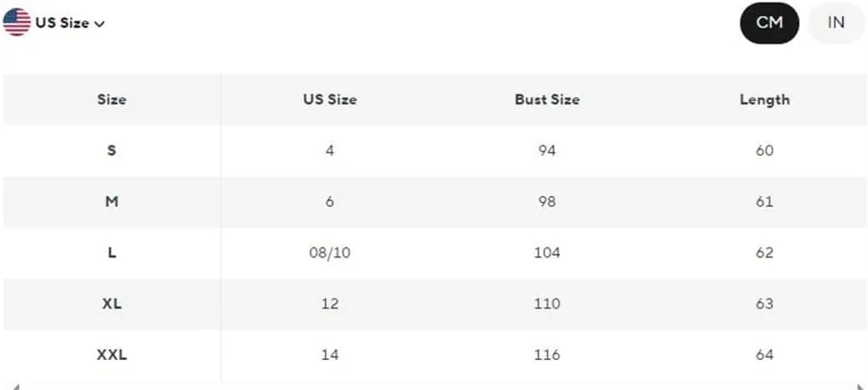Click the 08/10 US size cell
Viewport: 868px width, 390px height.
click(x=330, y=252)
